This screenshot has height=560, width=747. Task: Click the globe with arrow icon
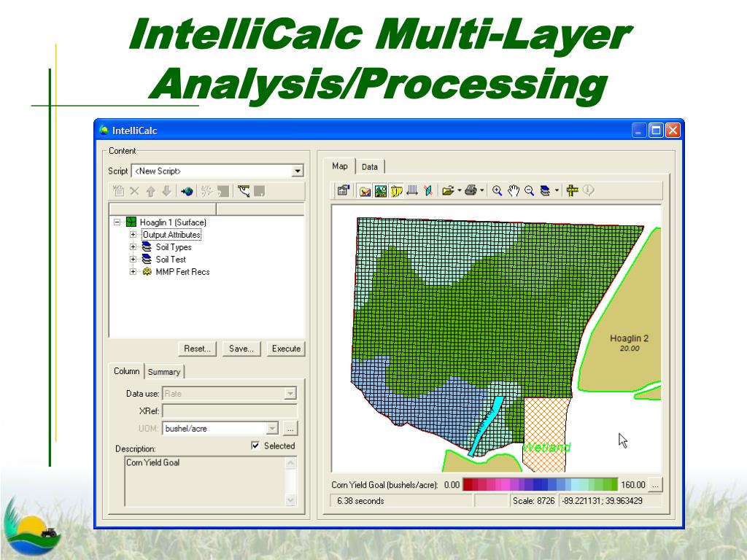click(x=187, y=192)
